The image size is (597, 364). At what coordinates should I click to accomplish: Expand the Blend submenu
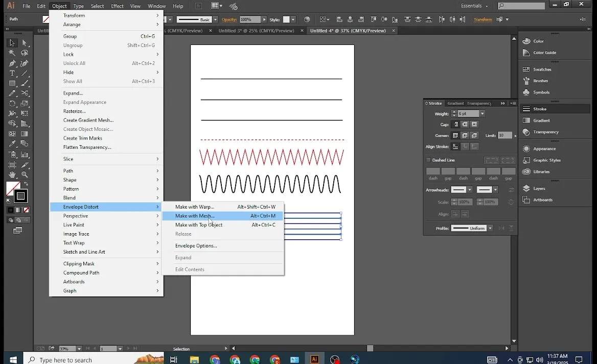point(107,198)
